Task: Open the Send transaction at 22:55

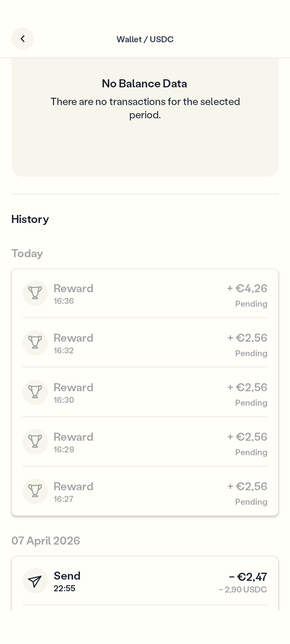Action: pyautogui.click(x=145, y=581)
